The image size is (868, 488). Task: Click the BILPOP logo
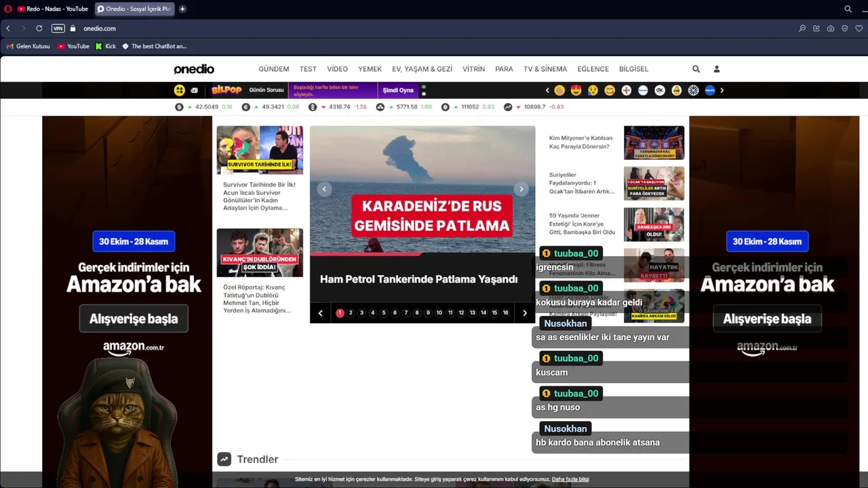(226, 90)
